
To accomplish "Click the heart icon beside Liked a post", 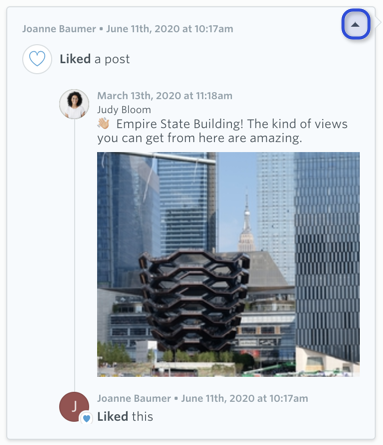I will point(37,59).
